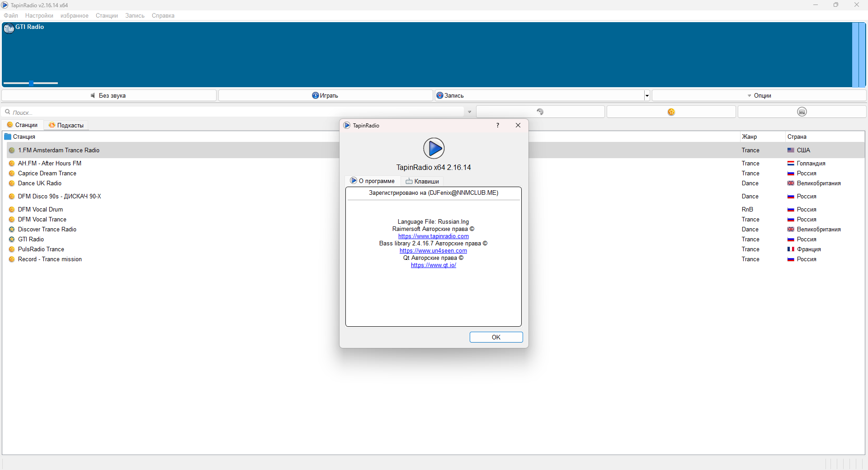This screenshot has height=470, width=868.
Task: Mute sound with Без звука button
Action: (x=109, y=95)
